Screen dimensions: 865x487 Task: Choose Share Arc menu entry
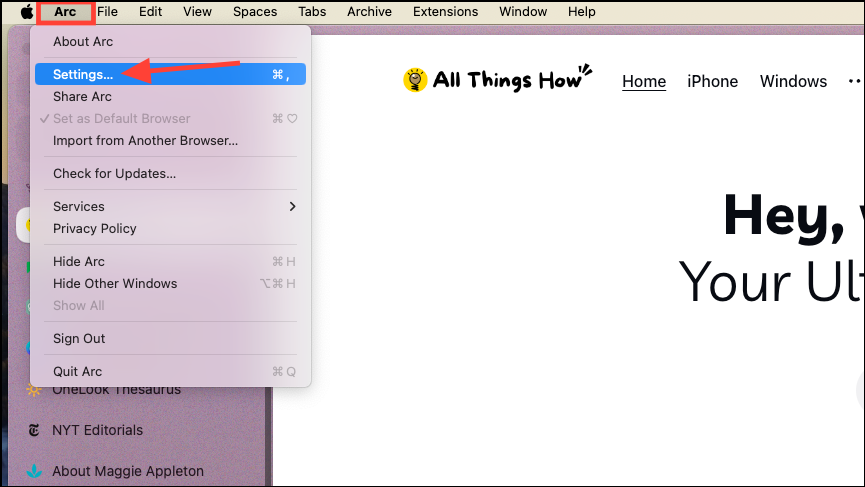[x=170, y=97]
